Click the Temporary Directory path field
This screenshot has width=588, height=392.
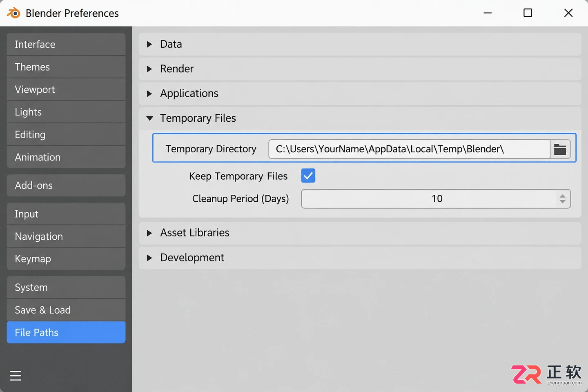click(x=409, y=149)
